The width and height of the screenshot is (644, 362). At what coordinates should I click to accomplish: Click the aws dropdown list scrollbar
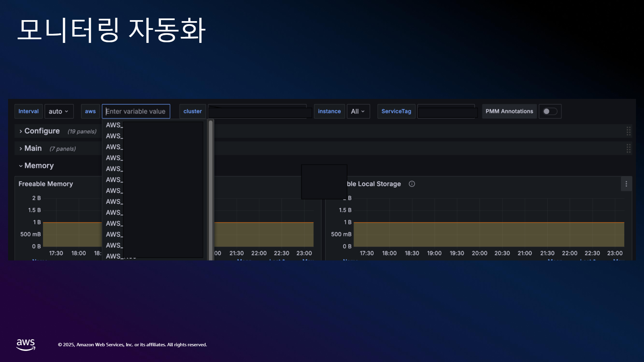[211, 190]
